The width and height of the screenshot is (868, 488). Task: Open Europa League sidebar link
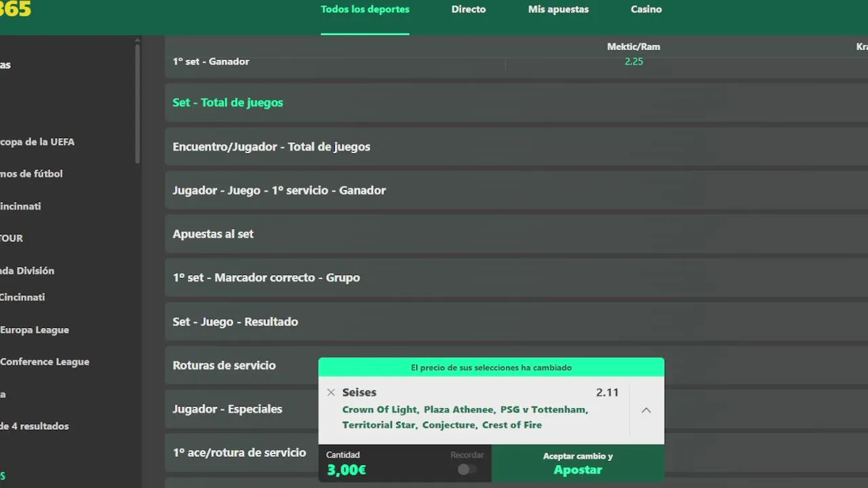tap(35, 329)
